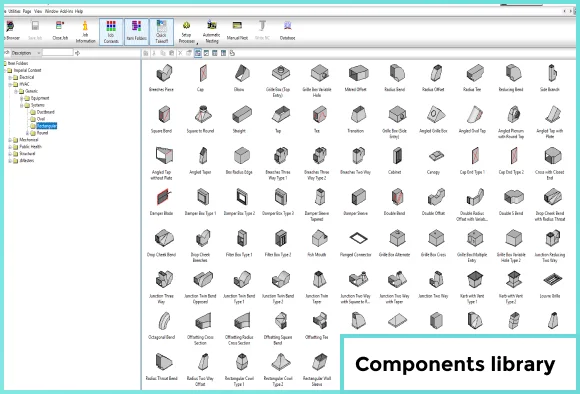Select the Angled Grille Box component

point(433,119)
